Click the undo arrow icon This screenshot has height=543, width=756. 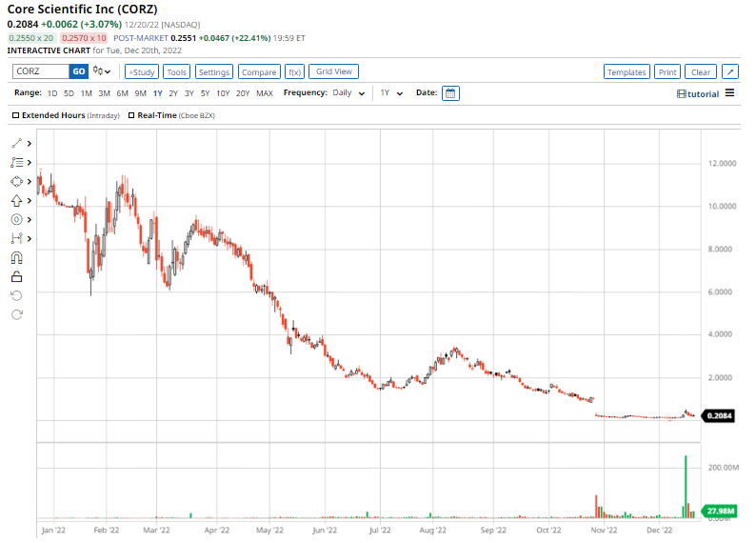(17, 295)
